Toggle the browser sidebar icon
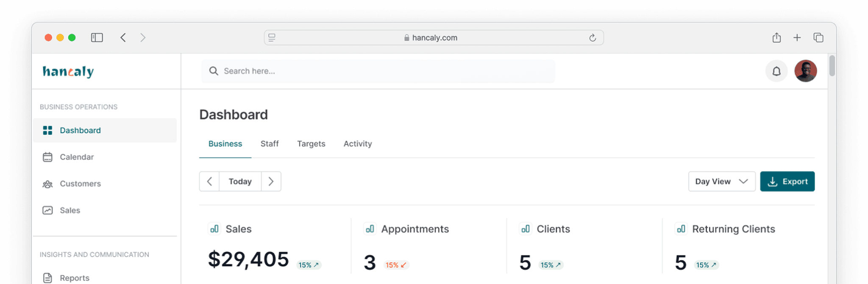868x284 pixels. pos(97,38)
